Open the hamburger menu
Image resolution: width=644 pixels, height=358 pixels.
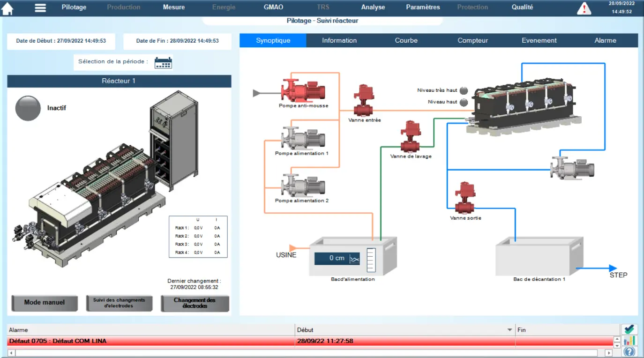coord(40,7)
